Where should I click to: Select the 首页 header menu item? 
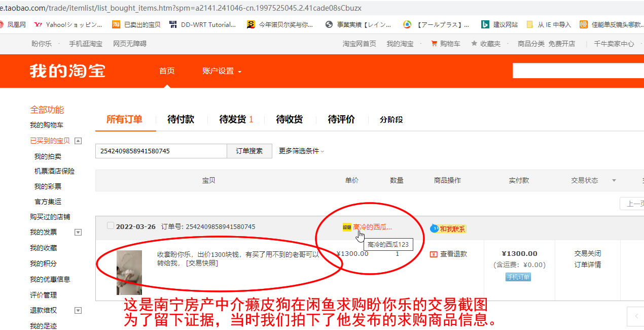[167, 71]
